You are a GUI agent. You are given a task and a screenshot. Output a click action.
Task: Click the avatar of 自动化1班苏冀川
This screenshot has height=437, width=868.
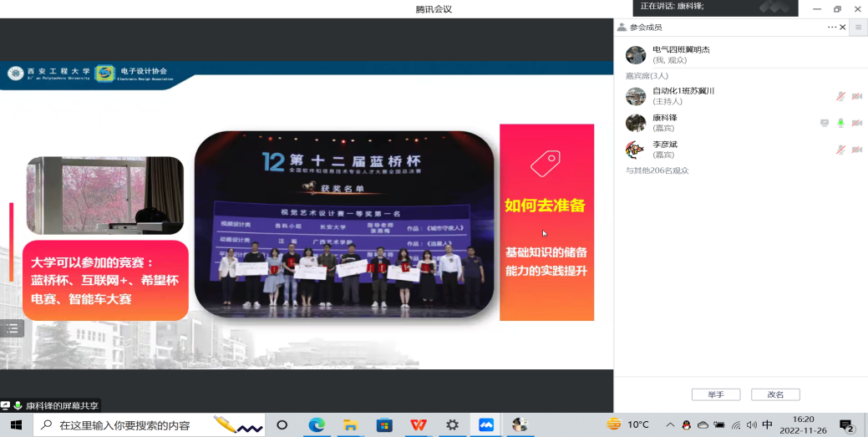(x=636, y=96)
